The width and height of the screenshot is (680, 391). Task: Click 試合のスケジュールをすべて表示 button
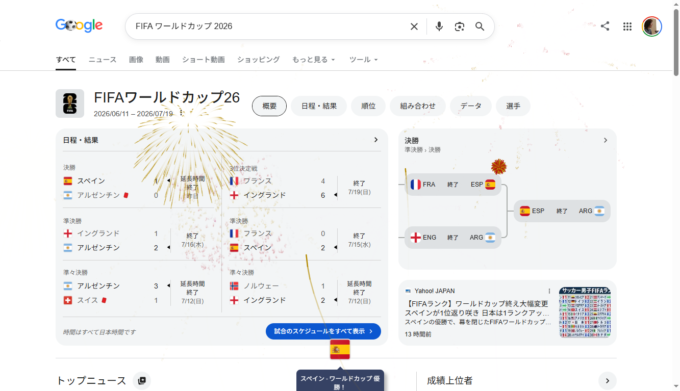pos(323,331)
